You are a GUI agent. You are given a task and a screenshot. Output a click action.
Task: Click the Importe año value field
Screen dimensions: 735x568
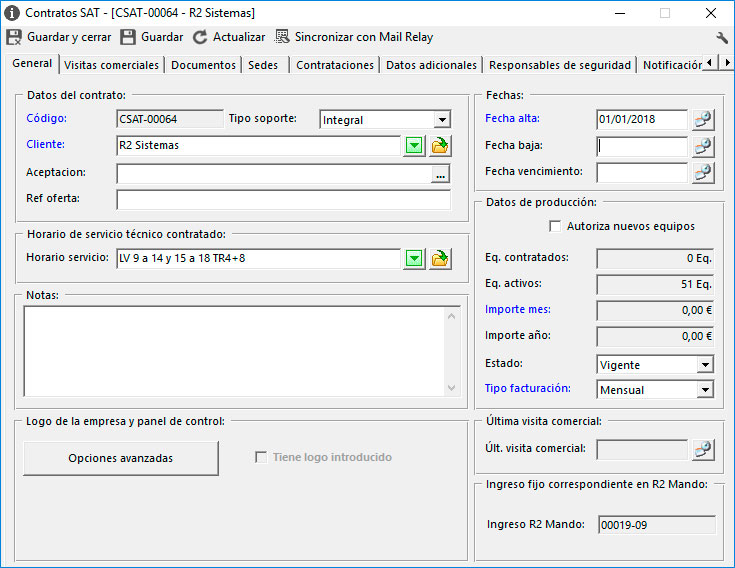[x=655, y=336]
